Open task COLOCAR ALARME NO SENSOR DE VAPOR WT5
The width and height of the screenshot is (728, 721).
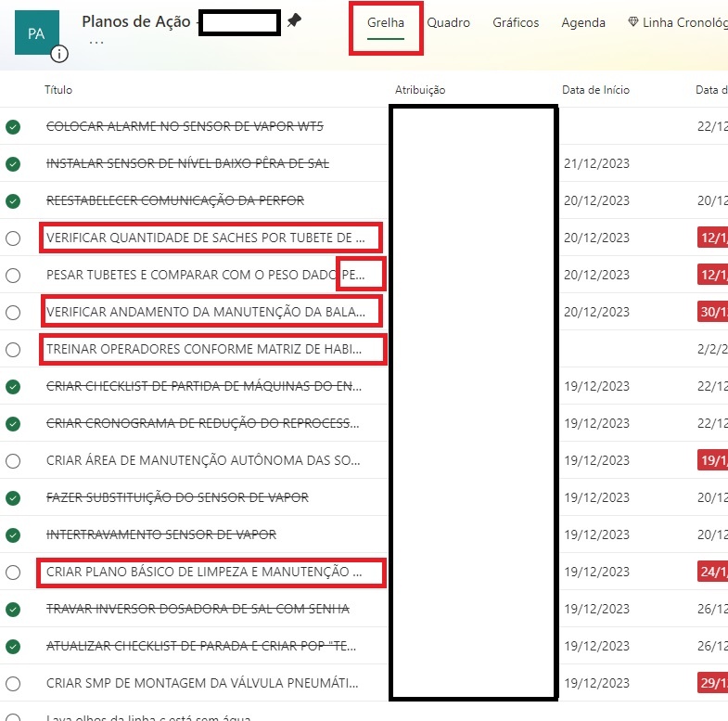(x=185, y=126)
